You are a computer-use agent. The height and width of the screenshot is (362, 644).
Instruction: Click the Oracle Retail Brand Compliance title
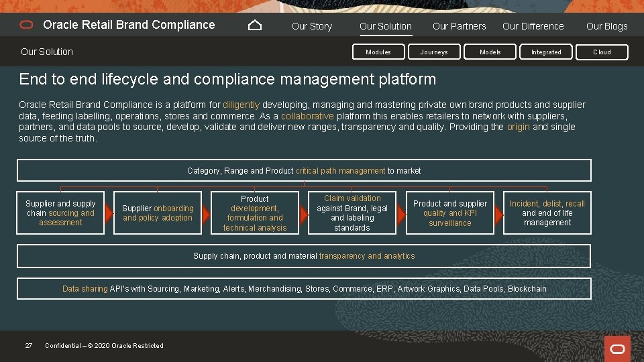129,25
